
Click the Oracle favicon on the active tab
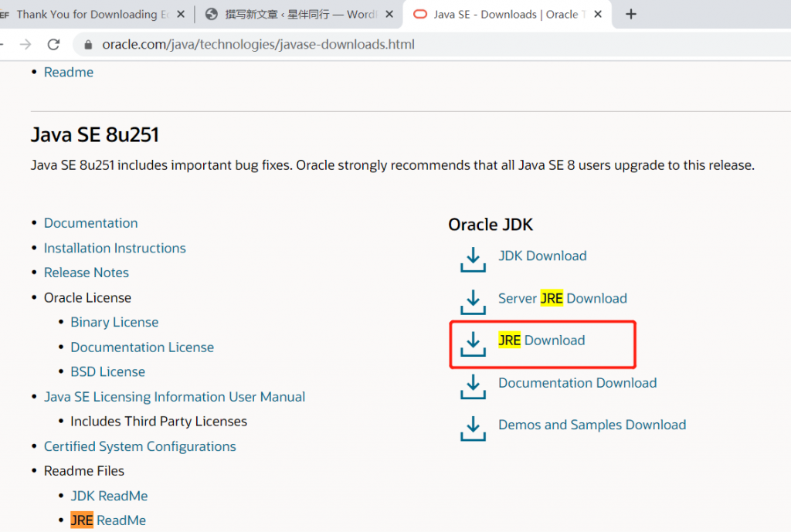(419, 14)
